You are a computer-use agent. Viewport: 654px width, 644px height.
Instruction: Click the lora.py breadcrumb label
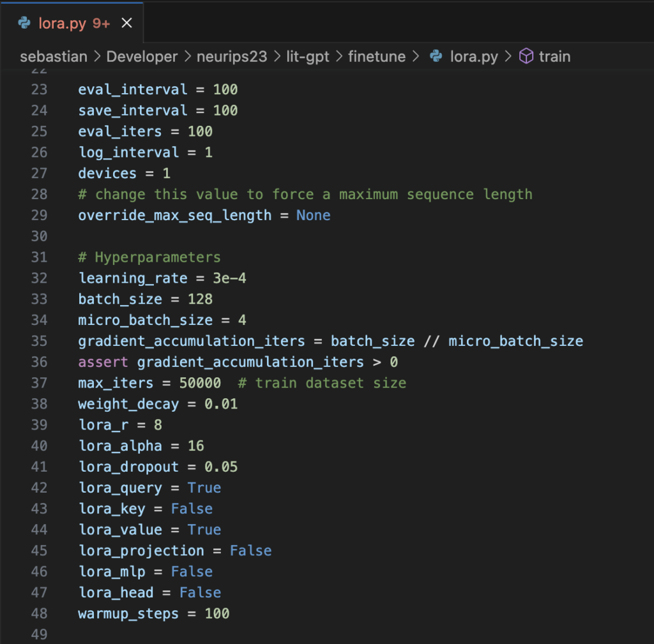click(474, 56)
